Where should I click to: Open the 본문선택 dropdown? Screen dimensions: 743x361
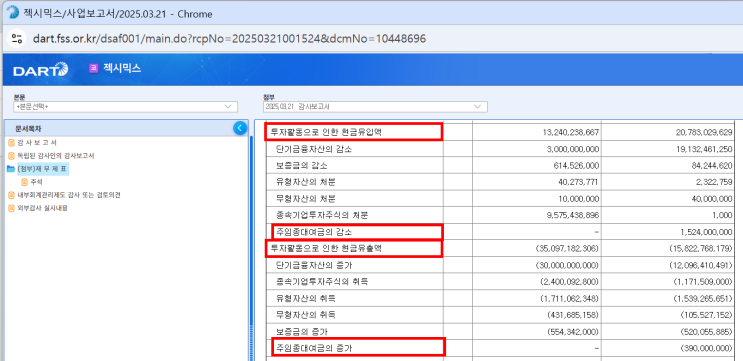[x=126, y=107]
